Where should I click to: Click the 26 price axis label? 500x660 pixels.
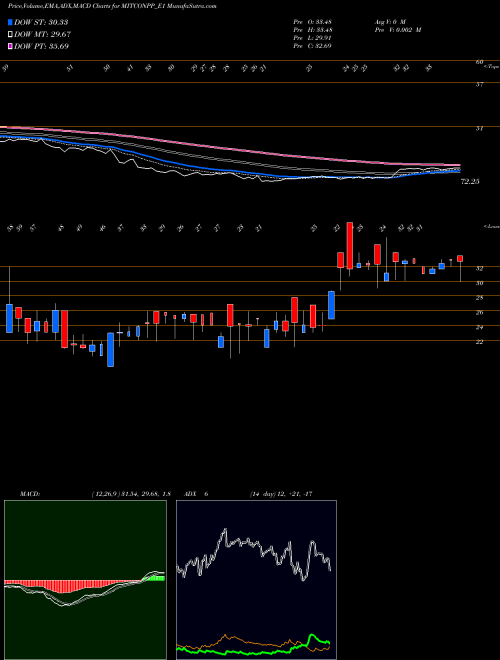click(479, 313)
